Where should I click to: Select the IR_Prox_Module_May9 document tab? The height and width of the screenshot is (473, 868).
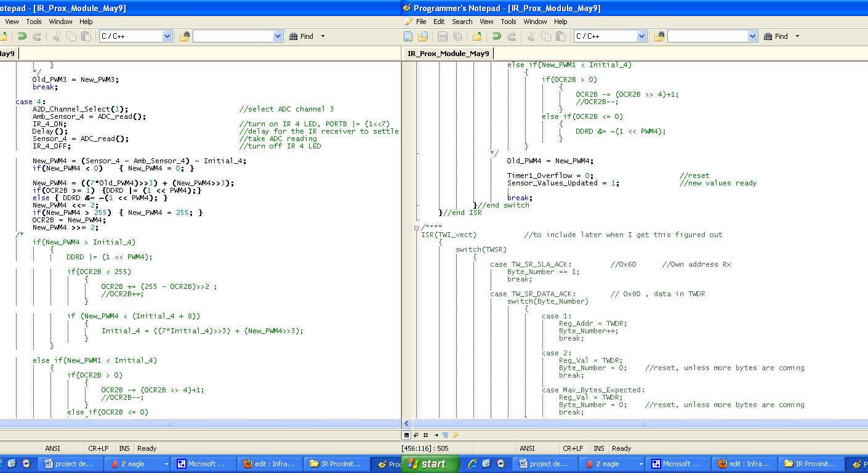(449, 53)
